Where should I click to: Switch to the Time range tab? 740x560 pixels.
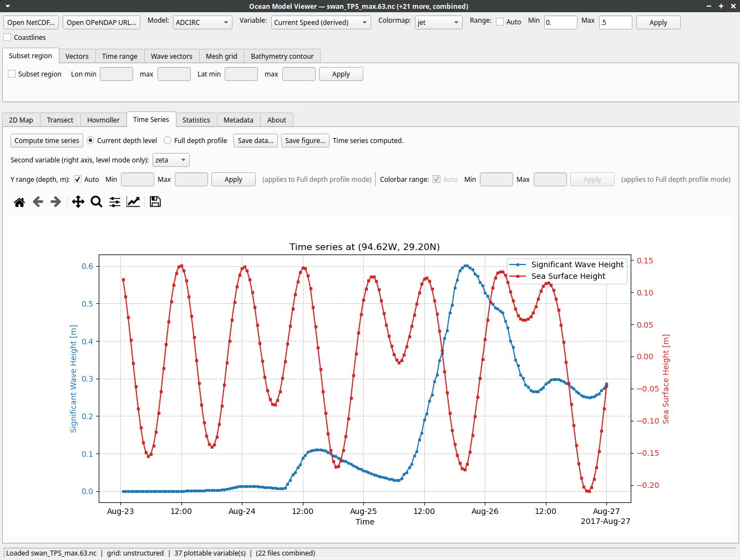[120, 56]
